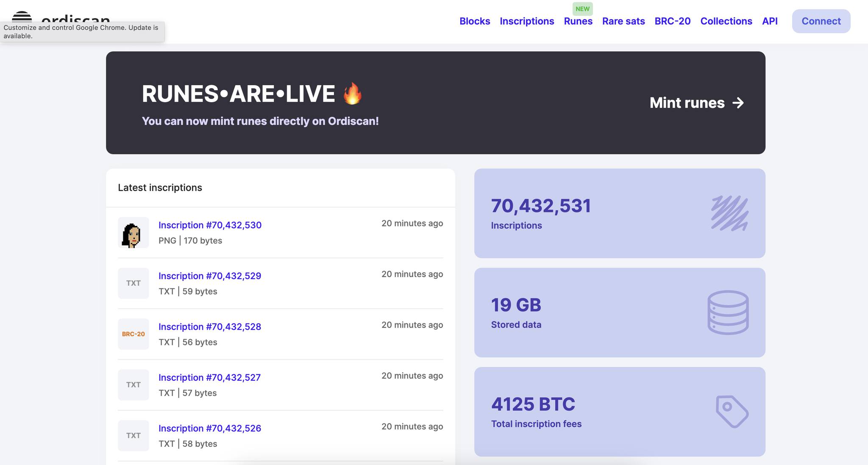Viewport: 868px width, 465px height.
Task: Click the NEW badge above Runes
Action: pos(582,9)
